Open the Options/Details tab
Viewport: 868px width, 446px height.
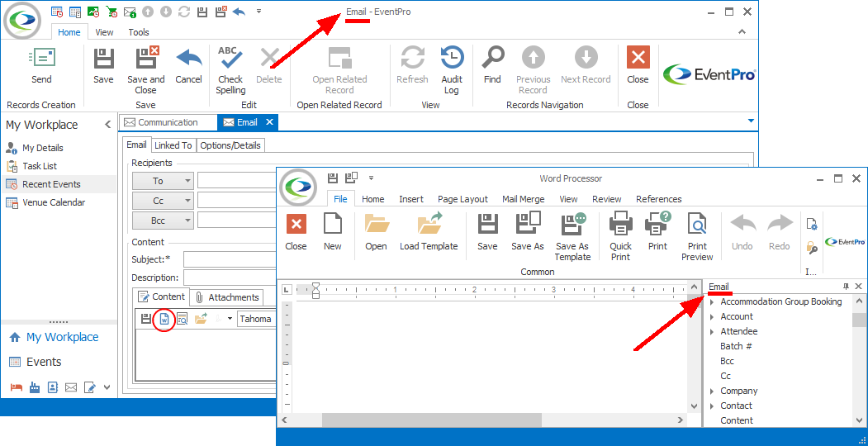click(x=231, y=145)
